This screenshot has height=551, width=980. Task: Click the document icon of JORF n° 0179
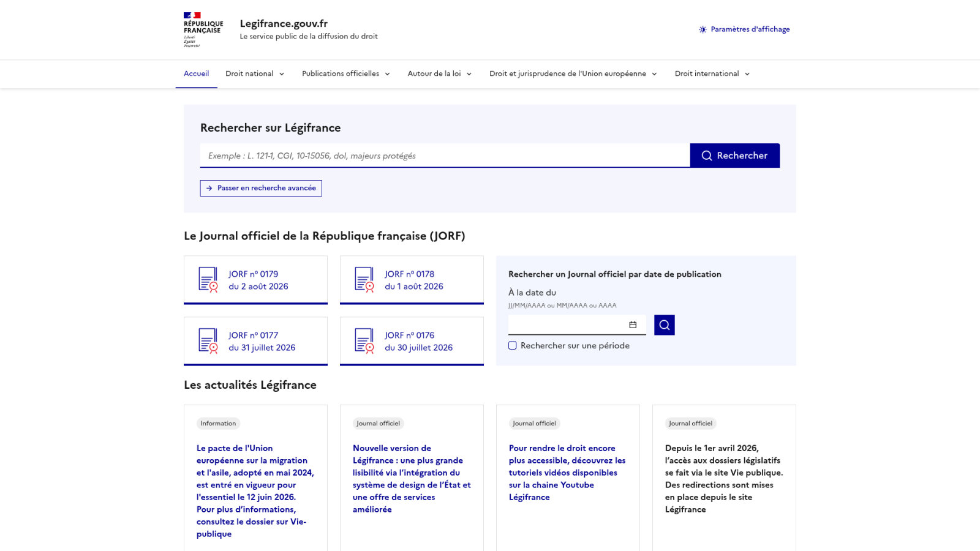[x=208, y=280]
